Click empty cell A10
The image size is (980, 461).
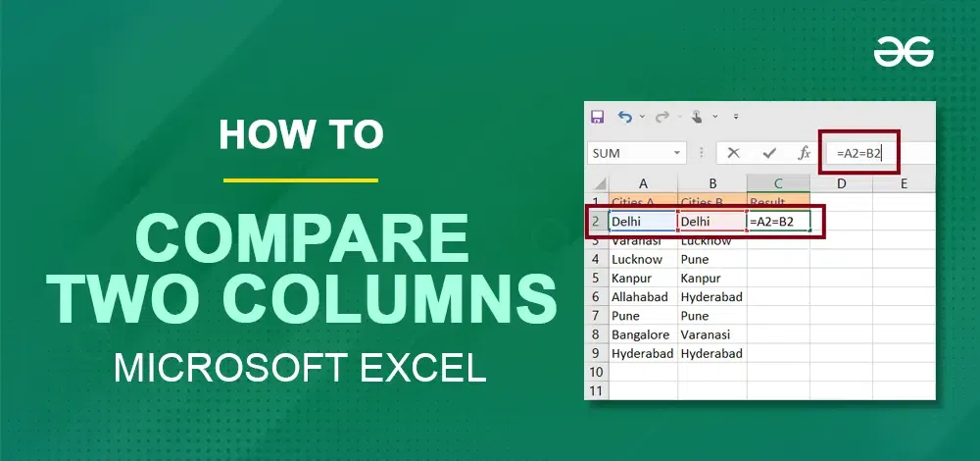[643, 372]
